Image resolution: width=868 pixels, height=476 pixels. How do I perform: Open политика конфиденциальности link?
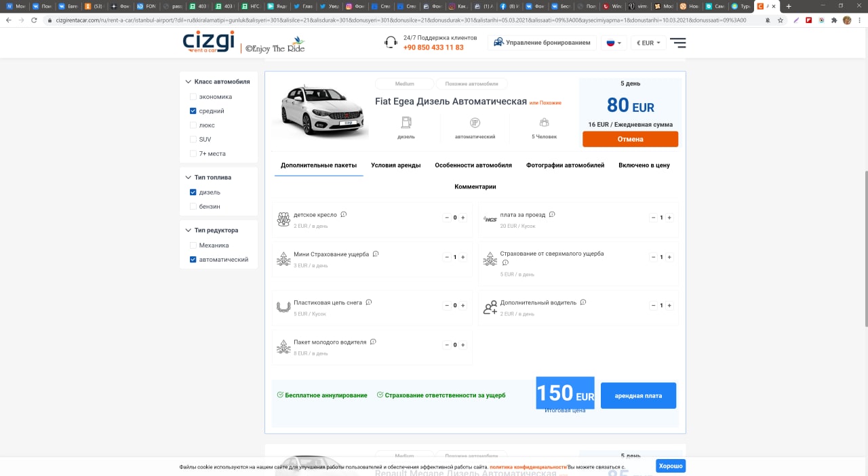(528, 467)
